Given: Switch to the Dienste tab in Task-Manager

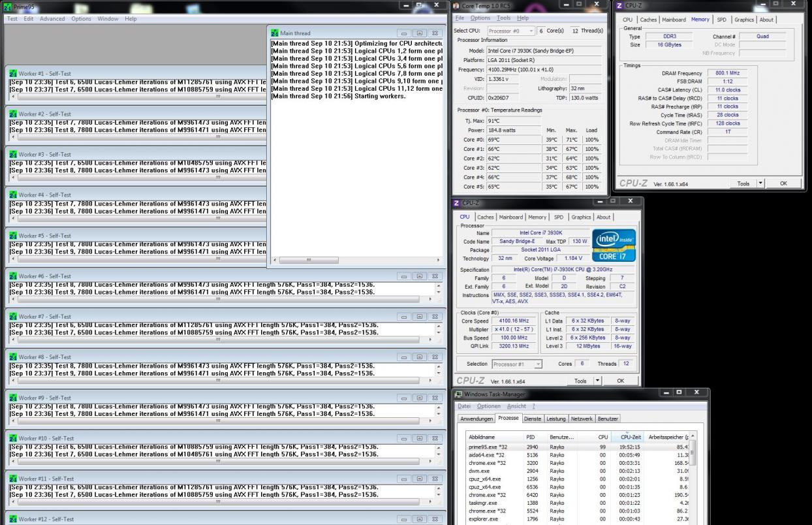Looking at the screenshot, I should click(533, 419).
